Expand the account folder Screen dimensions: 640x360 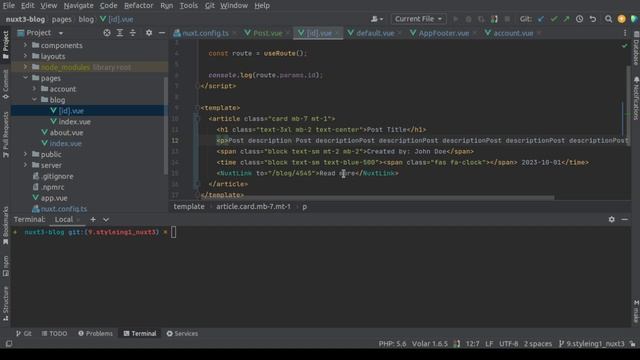[x=34, y=89]
